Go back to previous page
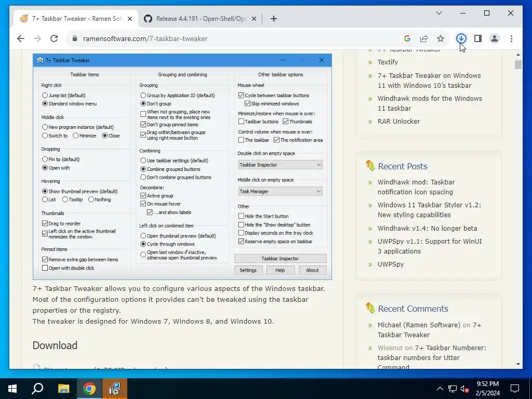The height and width of the screenshot is (399, 532). tap(21, 38)
